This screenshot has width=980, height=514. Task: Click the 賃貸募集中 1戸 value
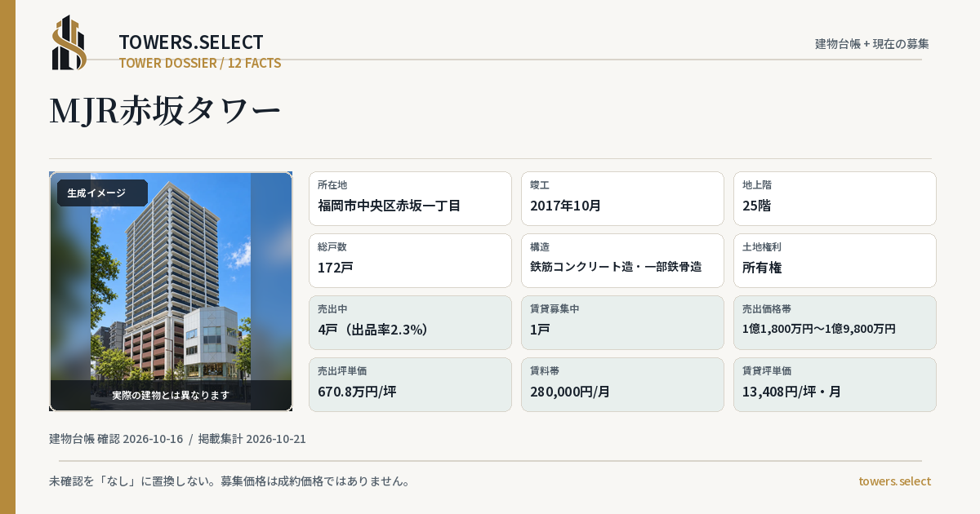(x=540, y=330)
